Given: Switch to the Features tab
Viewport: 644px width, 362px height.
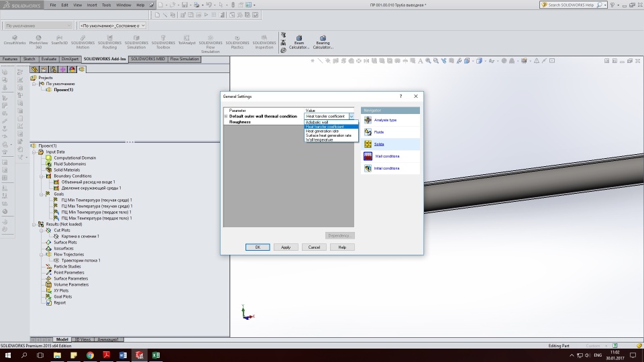Looking at the screenshot, I should coord(10,59).
